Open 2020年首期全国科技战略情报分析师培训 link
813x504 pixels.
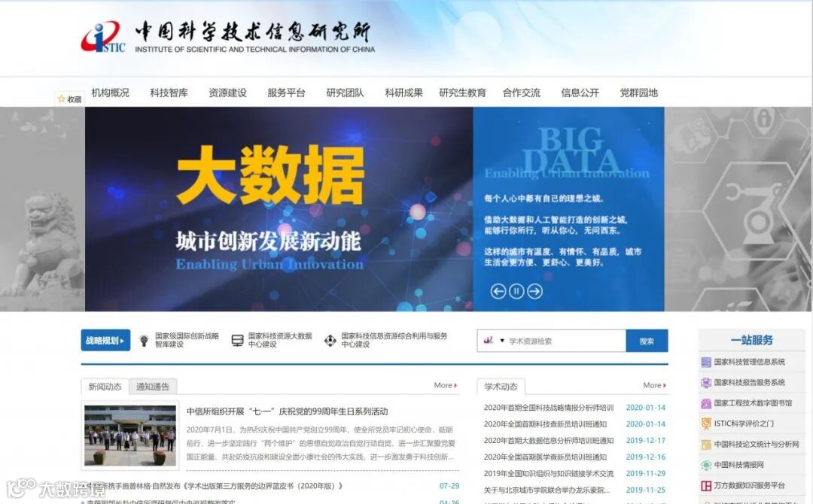tap(549, 408)
